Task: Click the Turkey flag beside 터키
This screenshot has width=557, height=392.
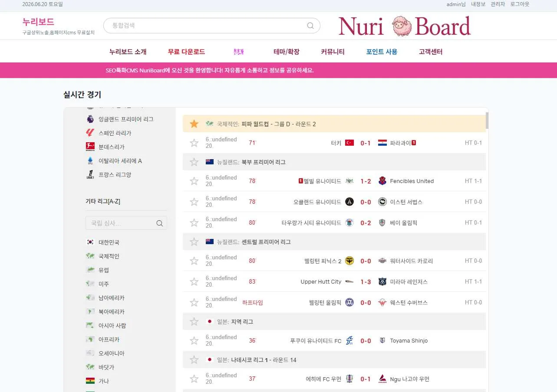Action: click(x=349, y=143)
